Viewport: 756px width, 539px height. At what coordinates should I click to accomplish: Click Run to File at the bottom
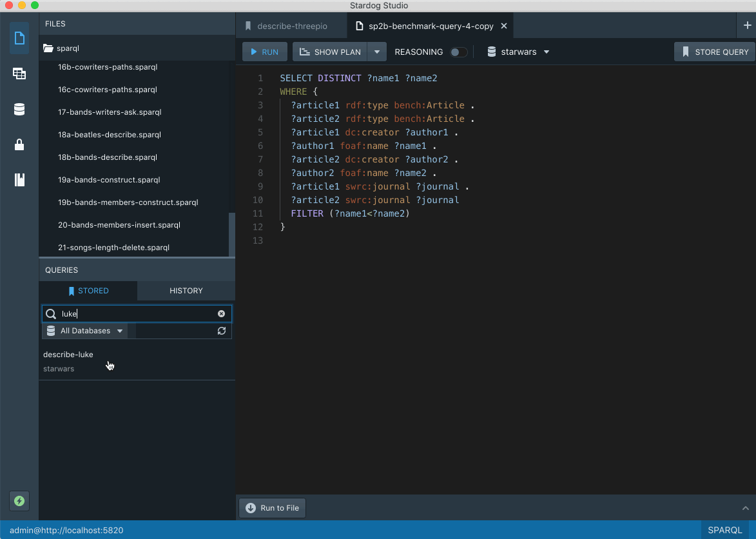271,507
